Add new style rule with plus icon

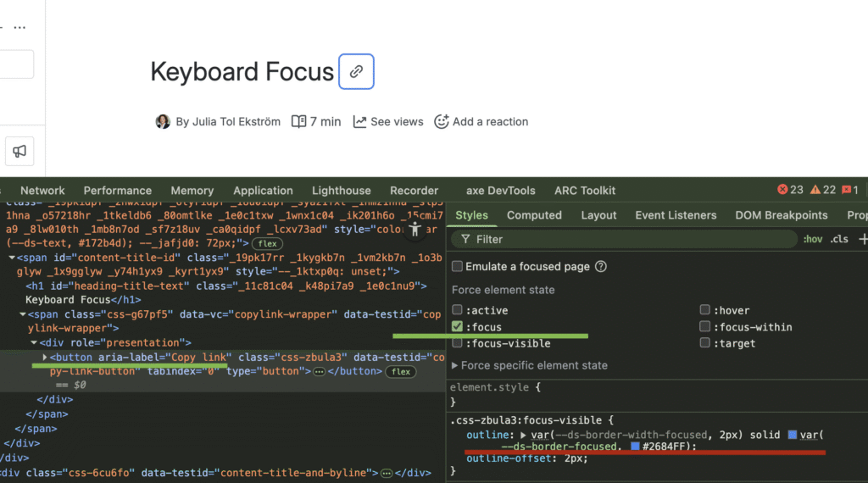(862, 240)
